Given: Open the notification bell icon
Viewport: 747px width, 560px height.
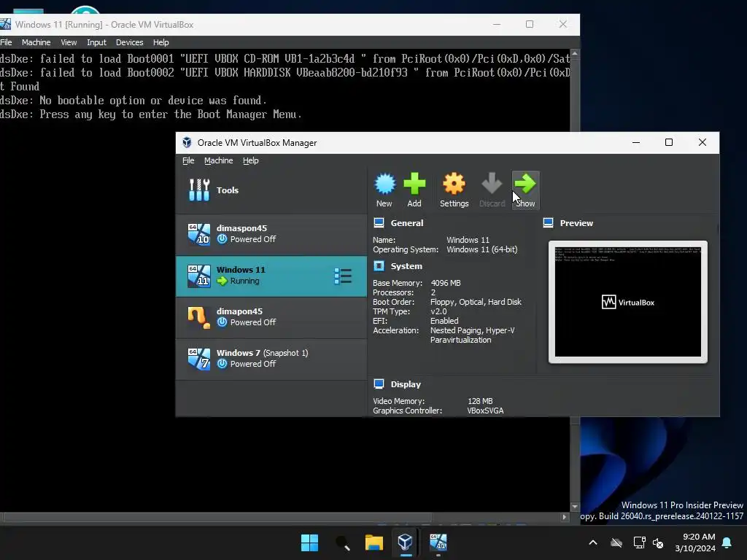Looking at the screenshot, I should pos(727,542).
